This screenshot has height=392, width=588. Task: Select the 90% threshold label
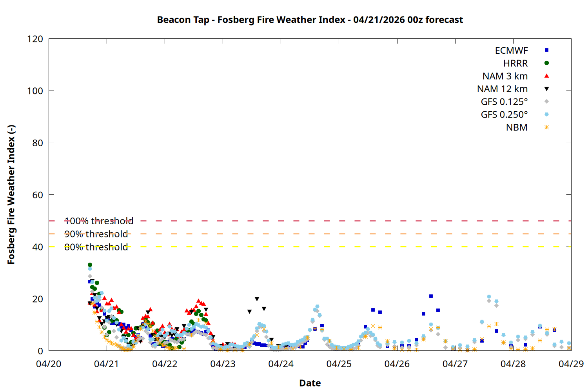(x=96, y=234)
